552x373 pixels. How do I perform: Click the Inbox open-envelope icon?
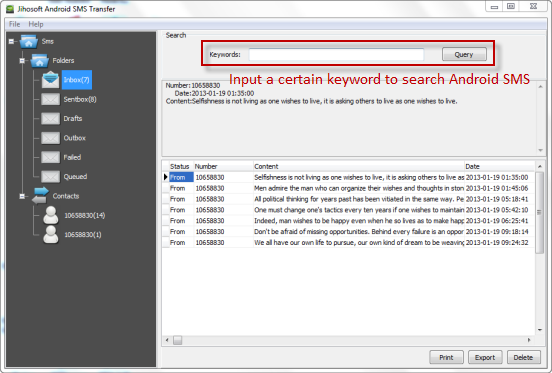[x=50, y=80]
